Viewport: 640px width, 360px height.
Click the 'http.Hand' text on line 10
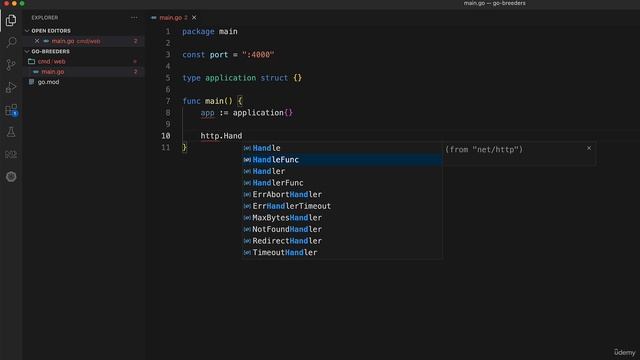pos(221,136)
